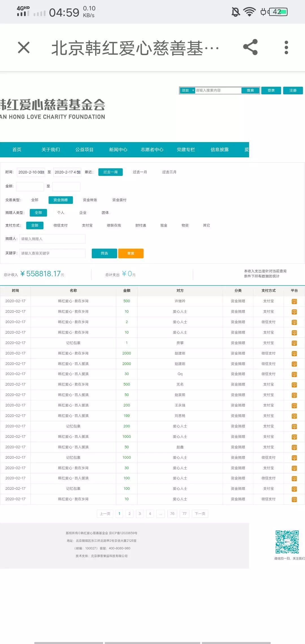The height and width of the screenshot is (644, 305).
Task: Select 财付通 payment method filter
Action: (x=141, y=225)
